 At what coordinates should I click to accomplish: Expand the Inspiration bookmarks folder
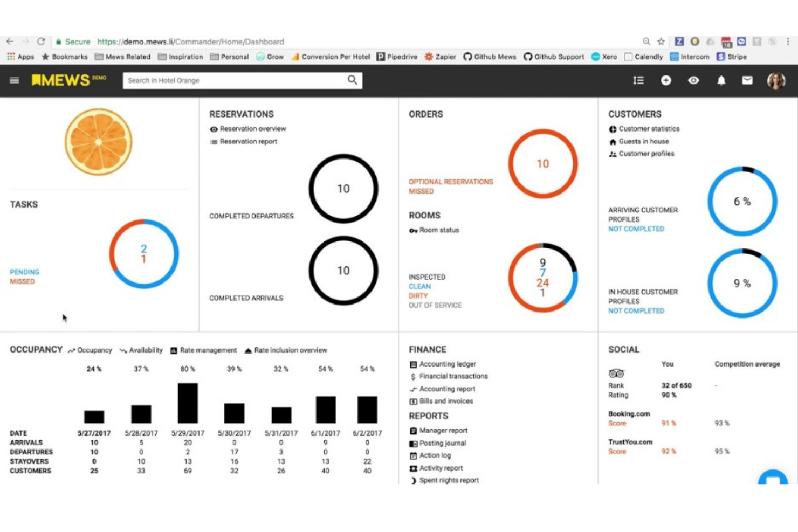coord(181,57)
